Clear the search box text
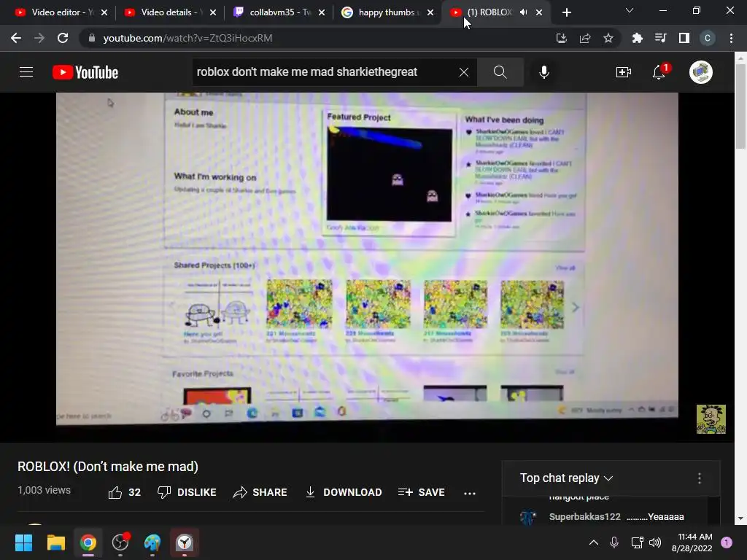 coord(463,72)
